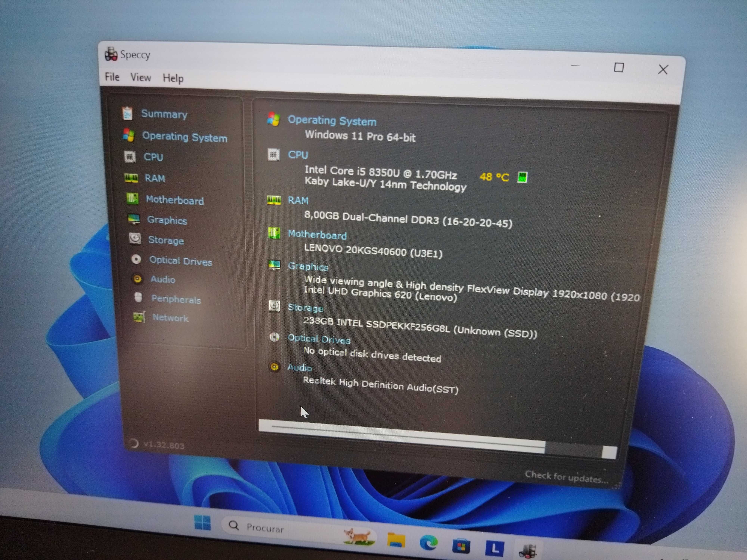Click Audio heading in summary panel

point(300,368)
